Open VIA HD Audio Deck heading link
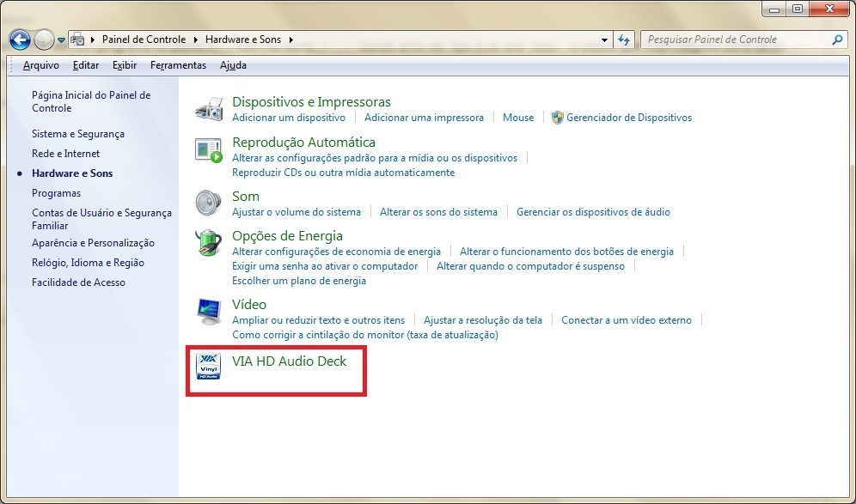This screenshot has width=856, height=504. click(x=290, y=361)
